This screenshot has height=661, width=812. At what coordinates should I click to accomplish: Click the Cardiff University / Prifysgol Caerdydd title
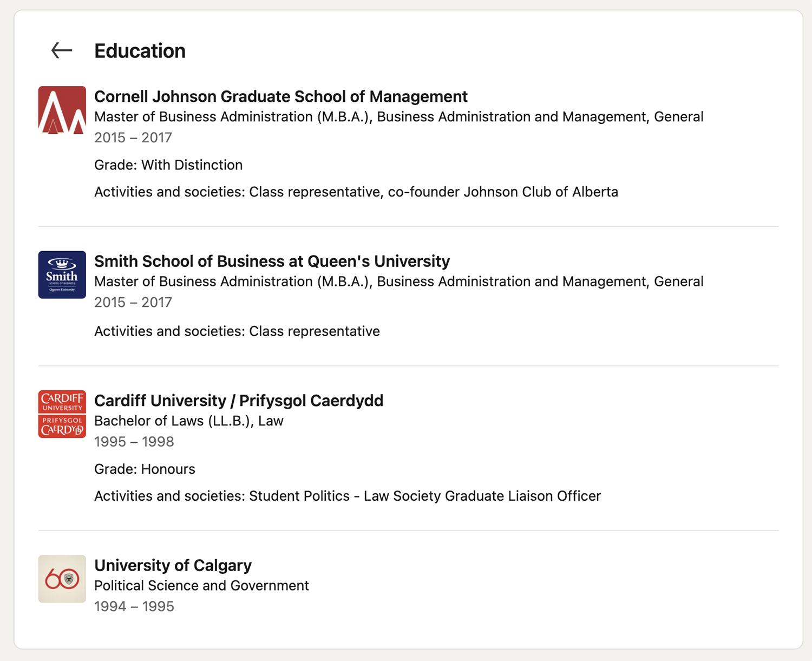pos(239,401)
